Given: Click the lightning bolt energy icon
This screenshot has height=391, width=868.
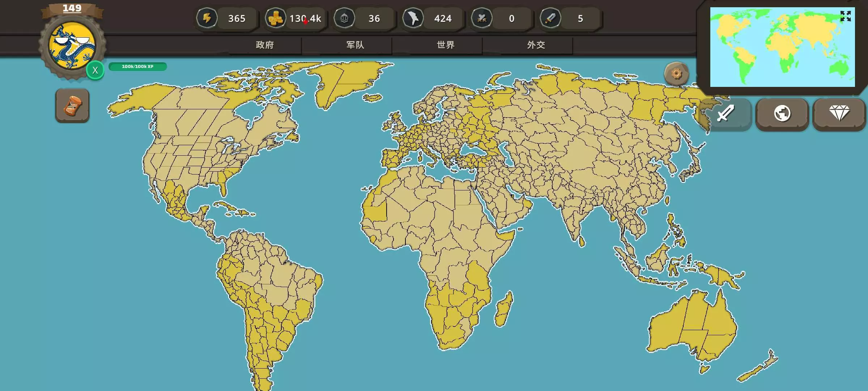Looking at the screenshot, I should point(207,18).
